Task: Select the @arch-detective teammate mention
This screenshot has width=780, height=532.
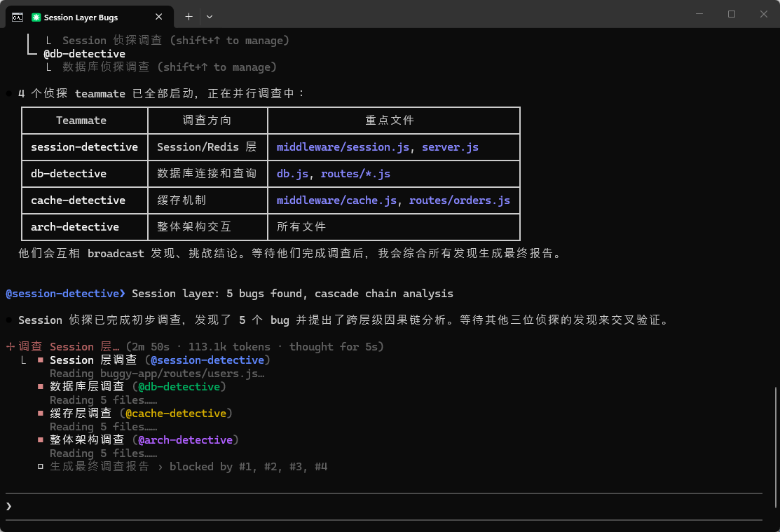Action: (185, 440)
